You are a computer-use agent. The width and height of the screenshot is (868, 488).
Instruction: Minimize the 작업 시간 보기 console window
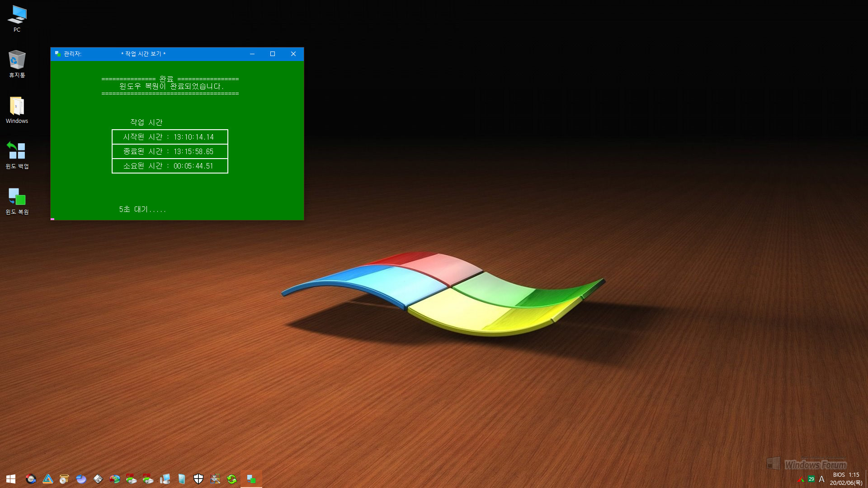[252, 54]
